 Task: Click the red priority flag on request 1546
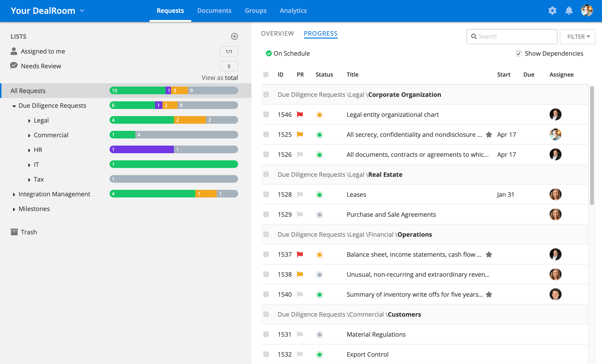(x=300, y=114)
